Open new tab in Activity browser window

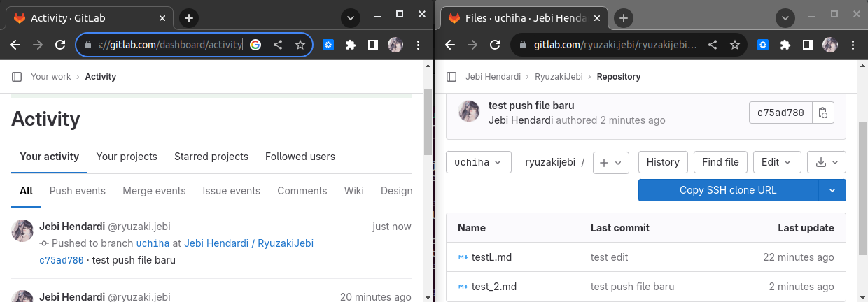point(189,18)
